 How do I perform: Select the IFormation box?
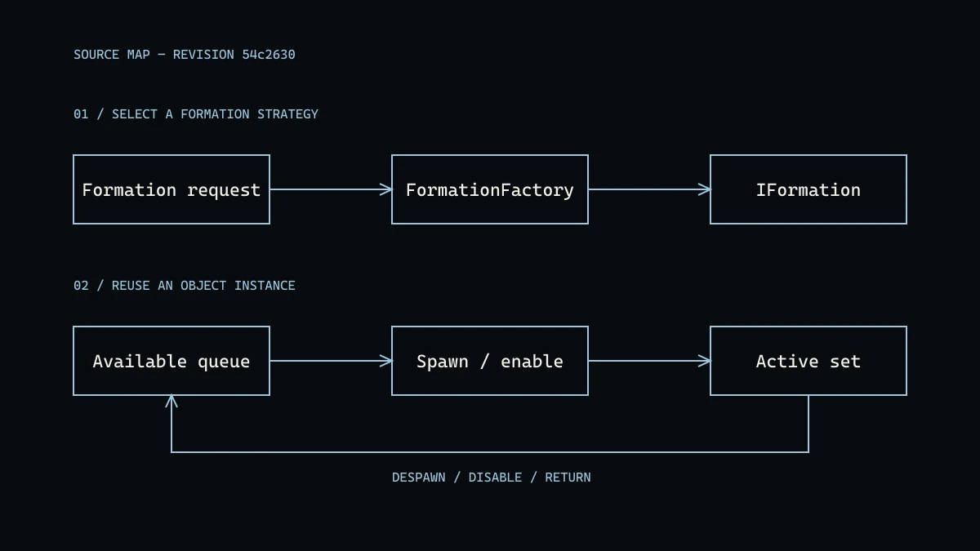point(808,189)
